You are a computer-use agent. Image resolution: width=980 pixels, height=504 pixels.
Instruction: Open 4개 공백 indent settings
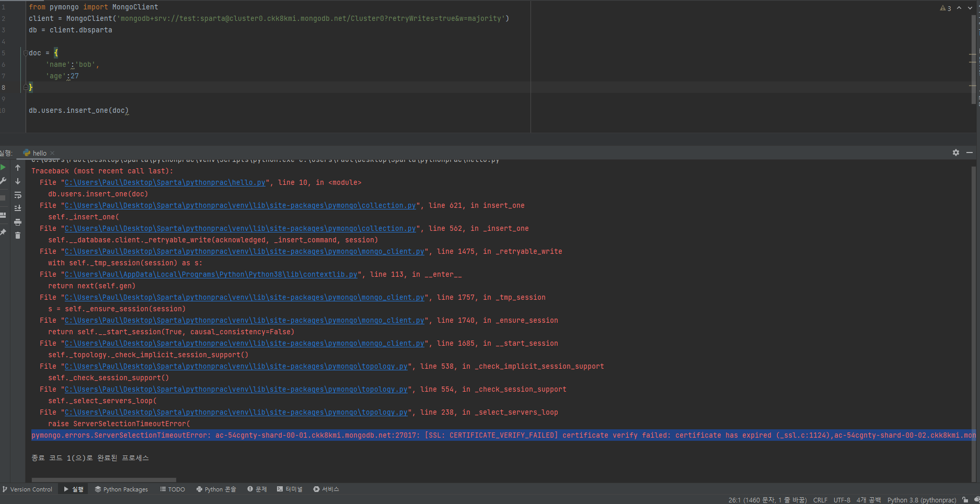pos(868,500)
